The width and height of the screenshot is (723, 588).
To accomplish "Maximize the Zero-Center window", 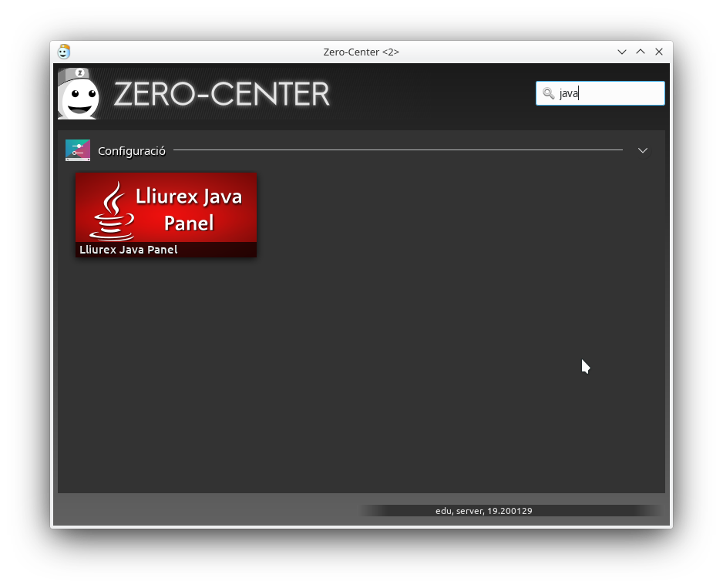I will coord(641,52).
